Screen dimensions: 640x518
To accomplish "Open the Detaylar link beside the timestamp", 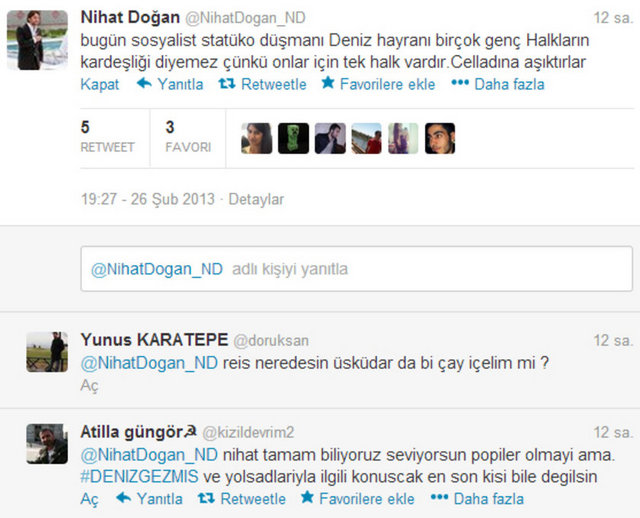I will point(256,199).
